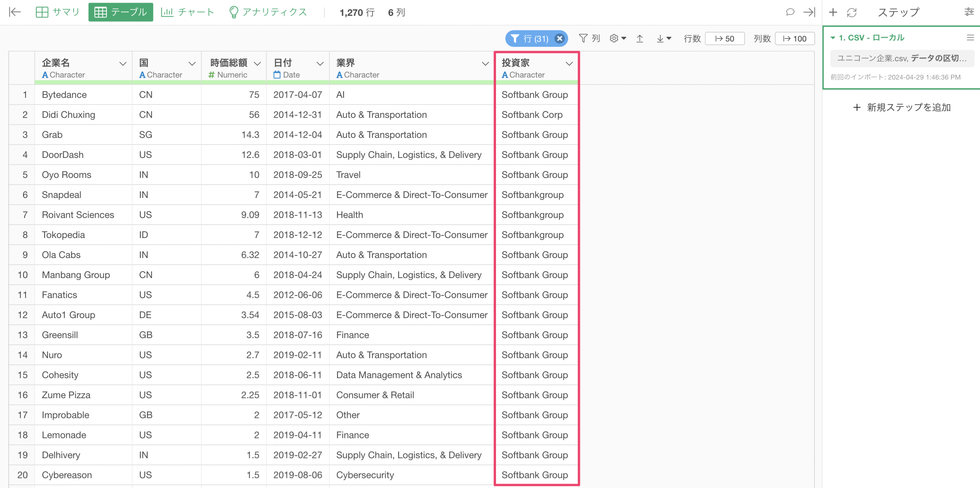Select row number 10
Screen dimensions: 980x488
(22, 275)
